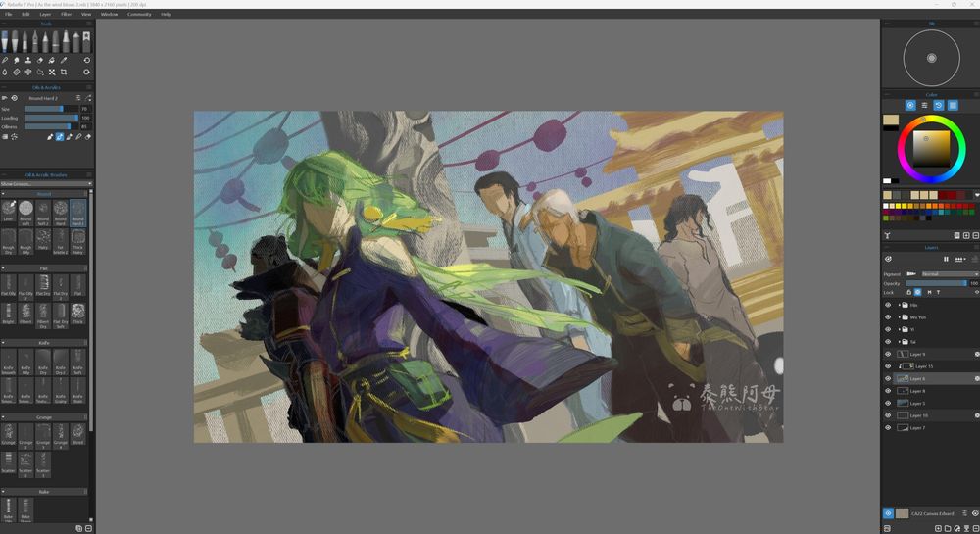Select the Knife Smooth brush preset
The width and height of the screenshot is (980, 534).
coord(8,361)
